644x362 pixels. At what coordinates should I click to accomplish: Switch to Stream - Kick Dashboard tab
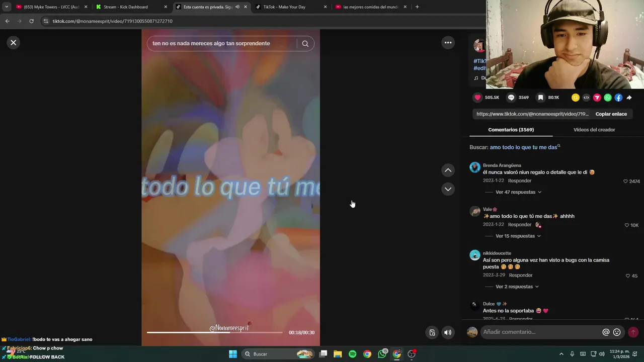[131, 7]
